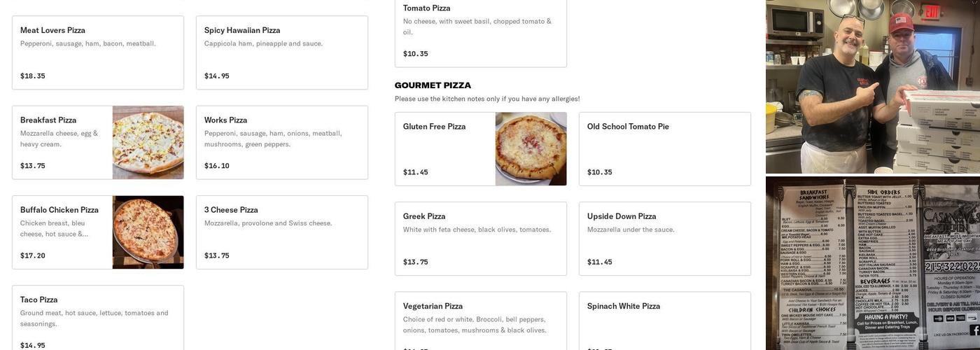The width and height of the screenshot is (980, 350).
Task: Select the Buffalo Chicken Pizza title
Action: coord(59,210)
